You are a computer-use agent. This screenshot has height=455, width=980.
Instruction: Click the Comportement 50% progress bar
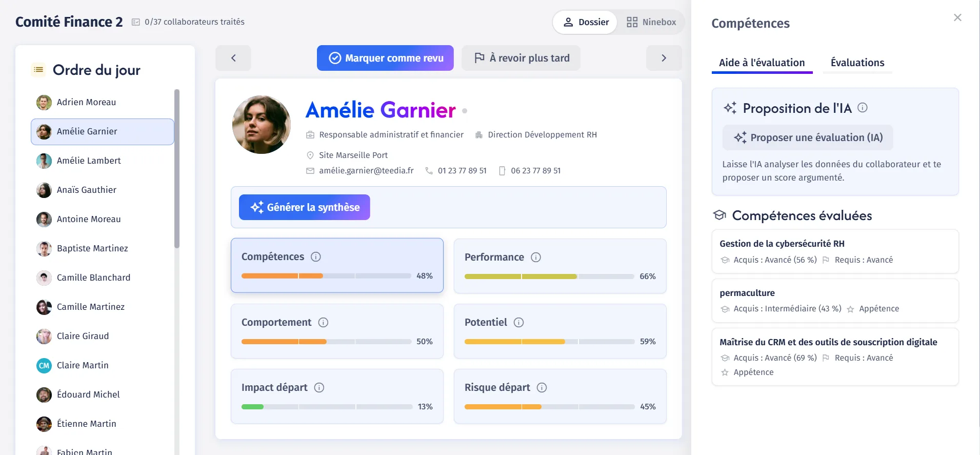coord(326,342)
